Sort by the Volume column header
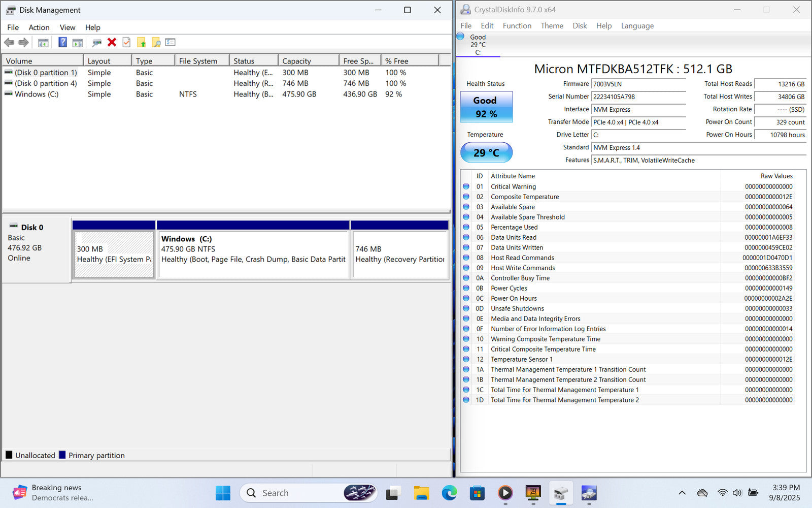This screenshot has width=812, height=508. click(x=43, y=60)
